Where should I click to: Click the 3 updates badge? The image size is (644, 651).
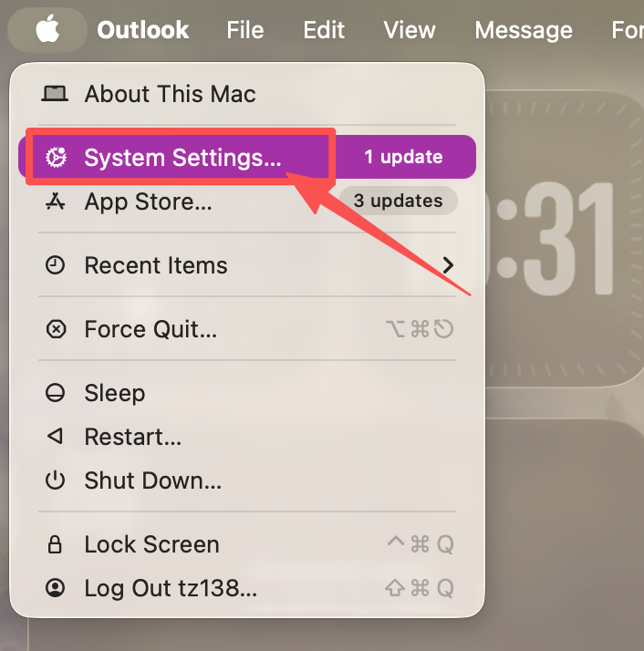(x=399, y=201)
